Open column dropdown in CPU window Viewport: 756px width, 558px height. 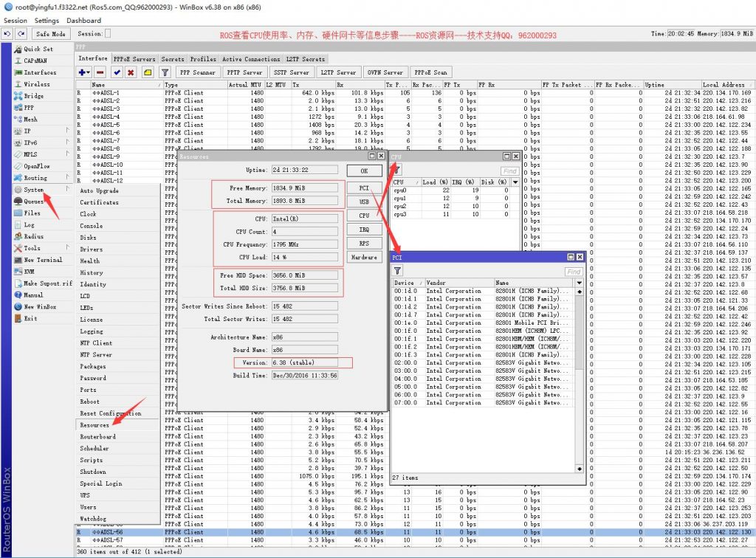pyautogui.click(x=515, y=182)
